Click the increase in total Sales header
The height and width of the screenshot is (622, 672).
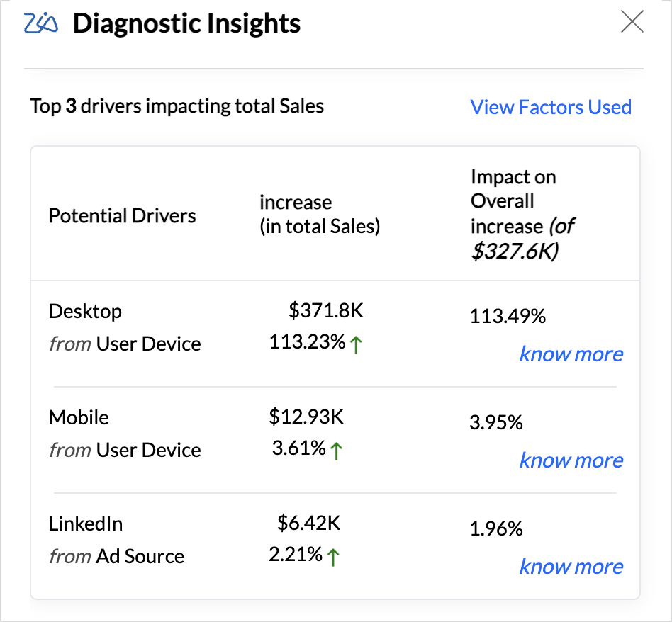[x=320, y=214]
